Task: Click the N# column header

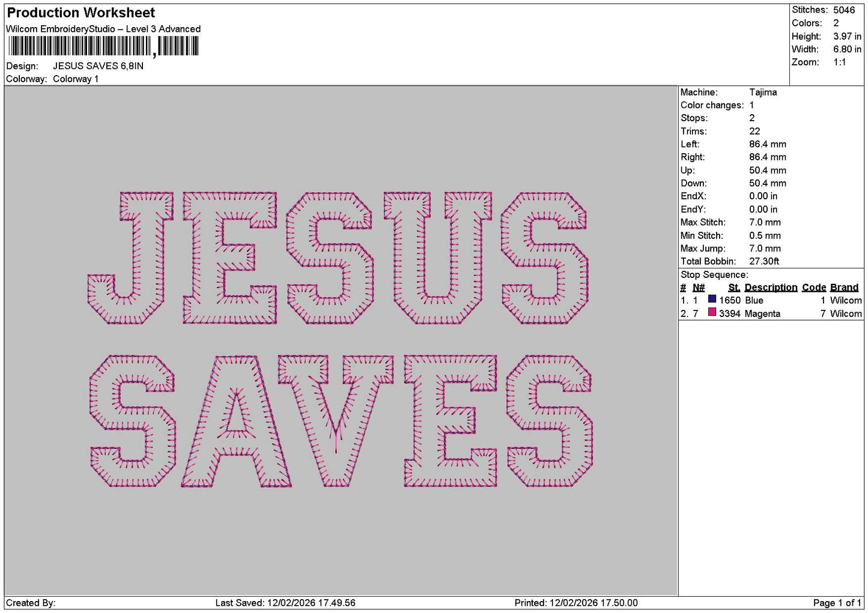Action: coord(699,288)
